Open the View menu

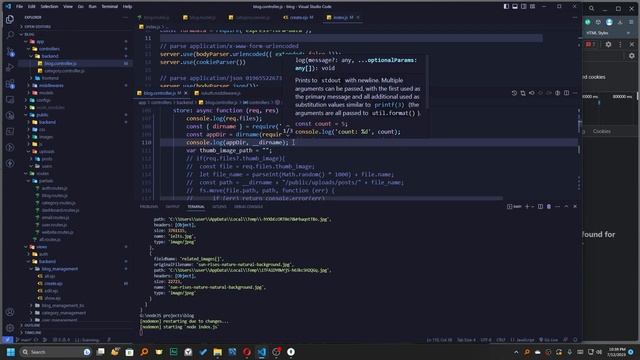pos(68,7)
